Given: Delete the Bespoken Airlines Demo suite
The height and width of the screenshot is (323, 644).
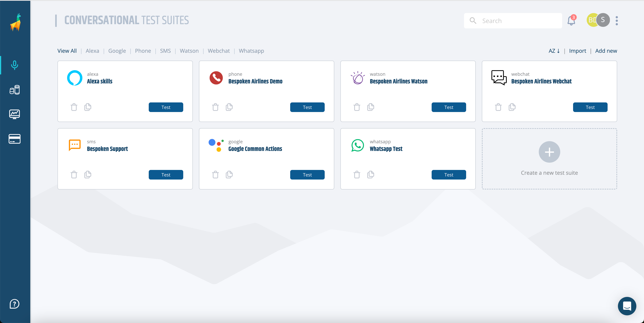Looking at the screenshot, I should (x=215, y=107).
